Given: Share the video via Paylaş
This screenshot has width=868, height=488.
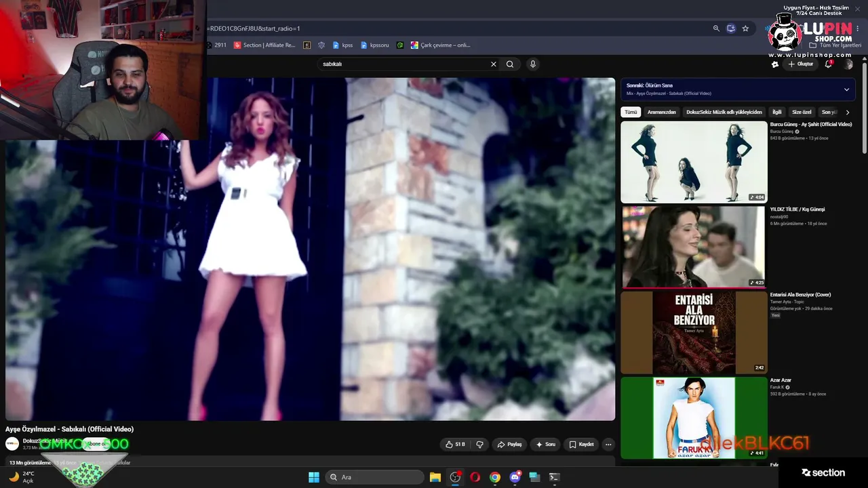Looking at the screenshot, I should (509, 445).
